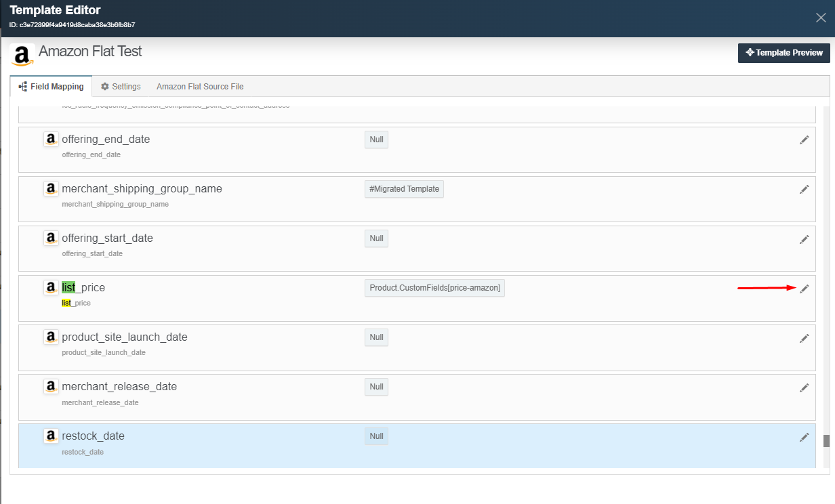Click small offering_start_date sublabel text
This screenshot has width=835, height=504.
92,254
